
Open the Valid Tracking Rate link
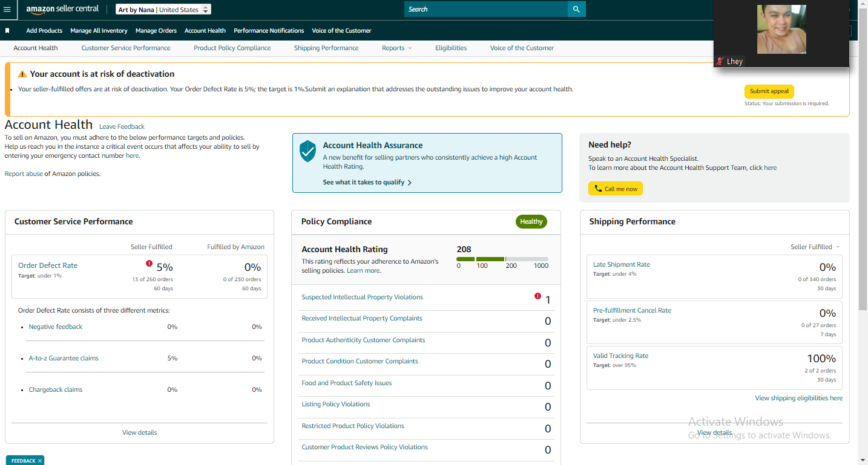(620, 356)
